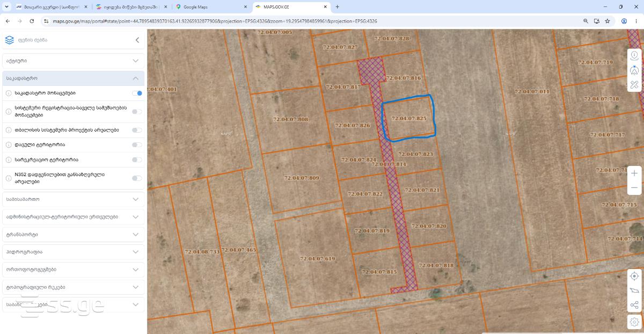Expand the ჰიდროგრაფია section
This screenshot has height=334, width=644.
[74, 252]
